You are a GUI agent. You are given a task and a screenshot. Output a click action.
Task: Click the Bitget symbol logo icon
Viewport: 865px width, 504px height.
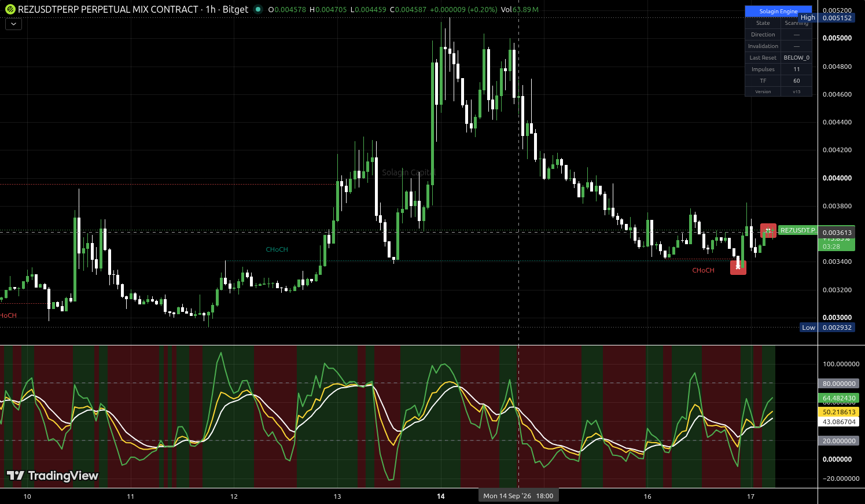click(10, 9)
